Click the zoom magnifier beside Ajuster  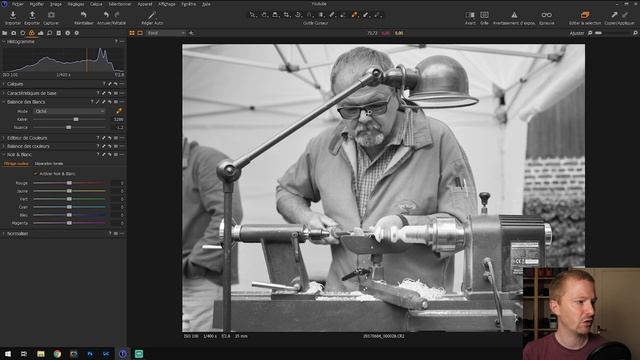tap(590, 33)
